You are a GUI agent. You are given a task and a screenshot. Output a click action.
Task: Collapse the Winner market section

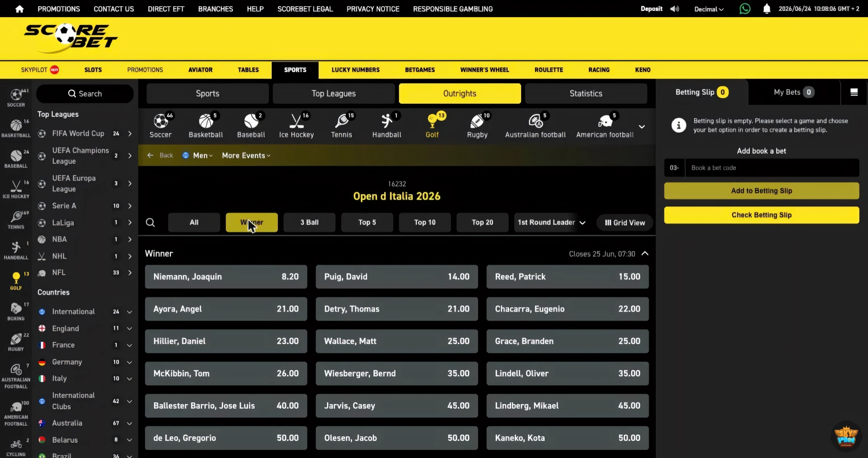[645, 254]
